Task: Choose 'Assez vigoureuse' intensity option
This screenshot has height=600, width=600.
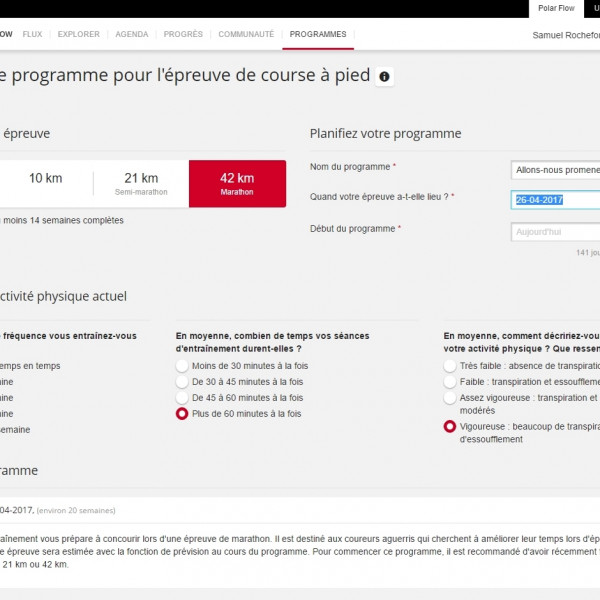Action: click(x=450, y=398)
